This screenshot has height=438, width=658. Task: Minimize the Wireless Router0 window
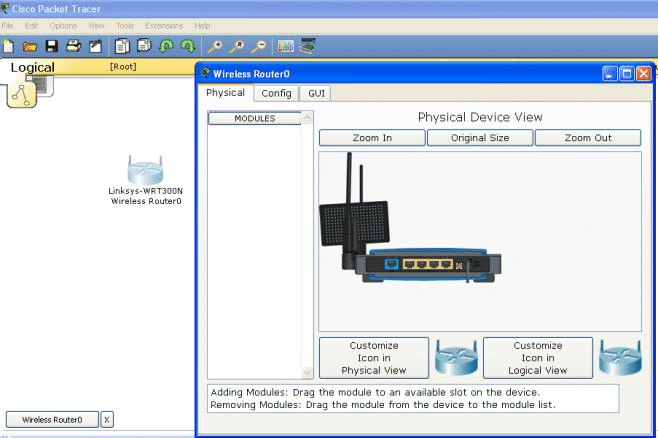click(x=610, y=74)
